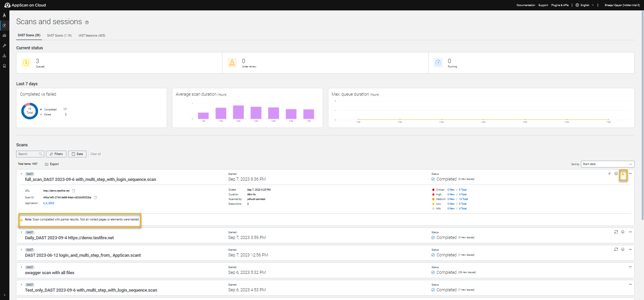This screenshot has width=644, height=300.
Task: Collapse the full_scan_DAST scan details
Action: click(21, 174)
